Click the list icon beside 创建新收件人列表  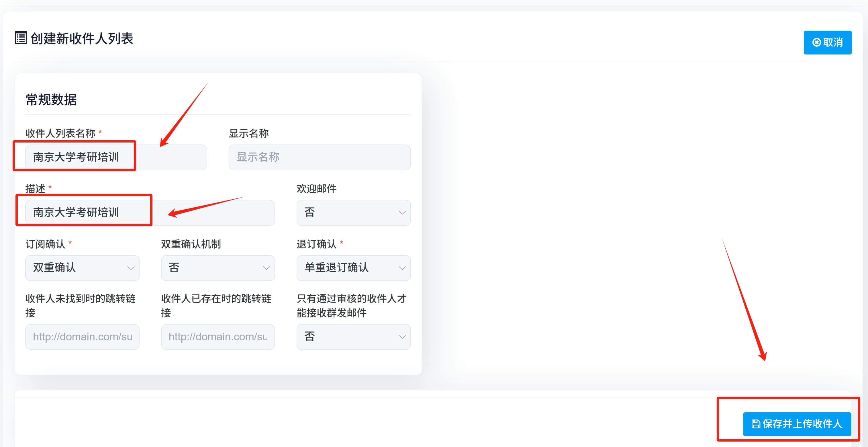coord(21,38)
